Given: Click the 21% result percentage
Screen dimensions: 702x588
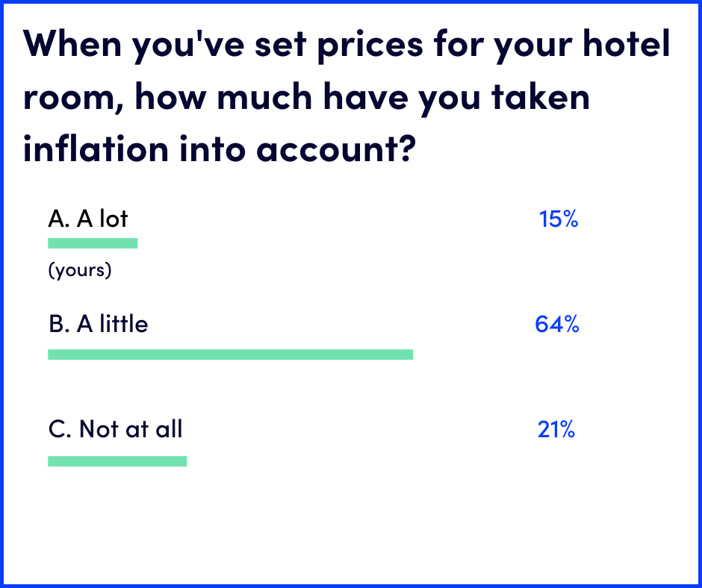Looking at the screenshot, I should click(x=556, y=430).
